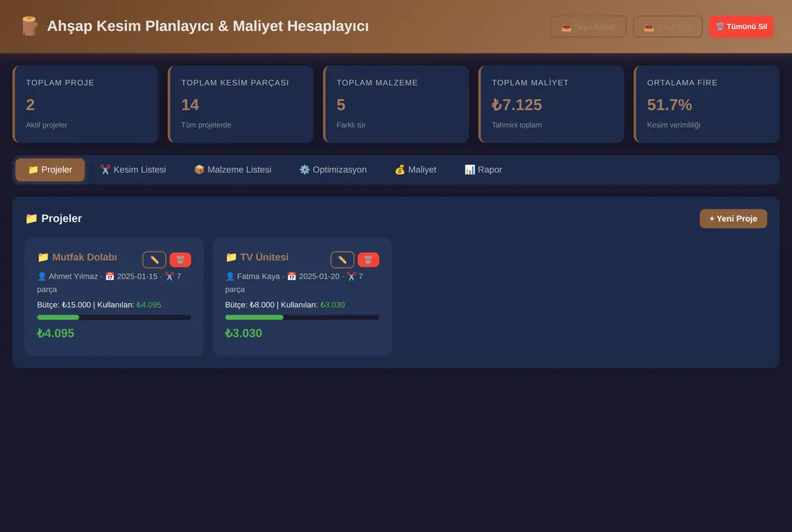Image resolution: width=792 pixels, height=532 pixels.
Task: Edit TV Ünitesi project with pencil icon
Action: [343, 259]
